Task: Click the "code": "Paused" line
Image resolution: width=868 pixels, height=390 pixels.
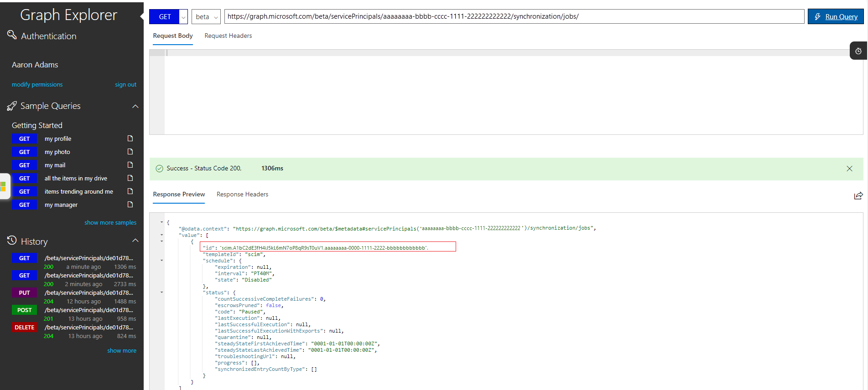Action: click(x=240, y=312)
